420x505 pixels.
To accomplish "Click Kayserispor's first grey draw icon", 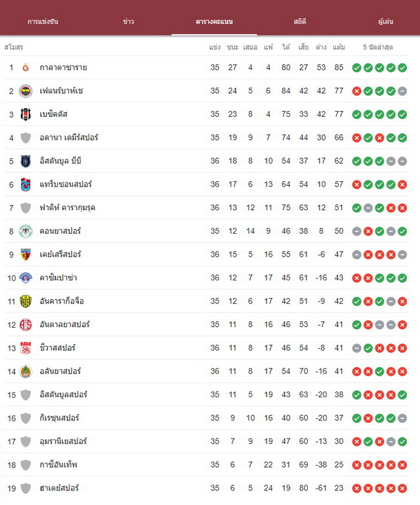I will click(356, 255).
